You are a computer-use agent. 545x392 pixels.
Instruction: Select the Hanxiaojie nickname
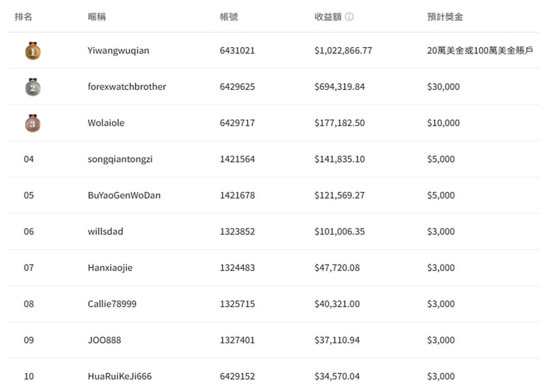pos(110,268)
